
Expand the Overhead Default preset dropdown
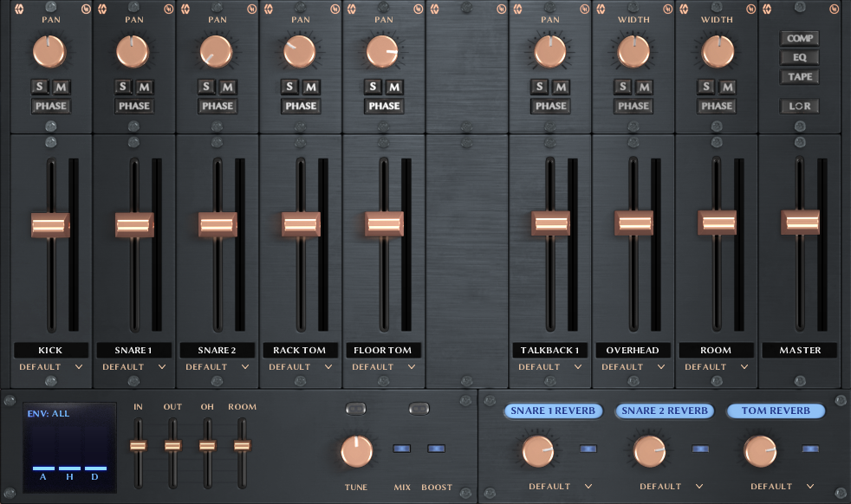[633, 367]
